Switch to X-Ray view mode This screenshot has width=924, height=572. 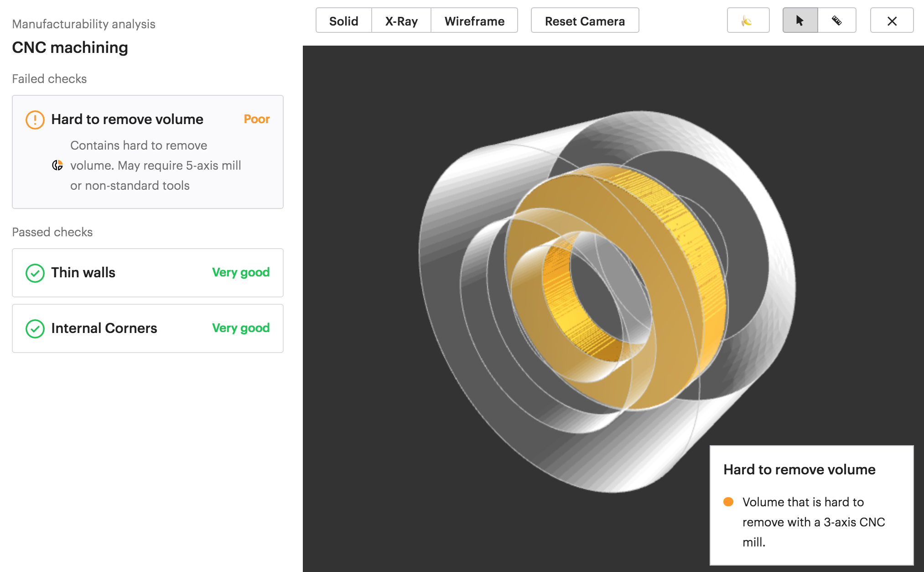click(401, 21)
